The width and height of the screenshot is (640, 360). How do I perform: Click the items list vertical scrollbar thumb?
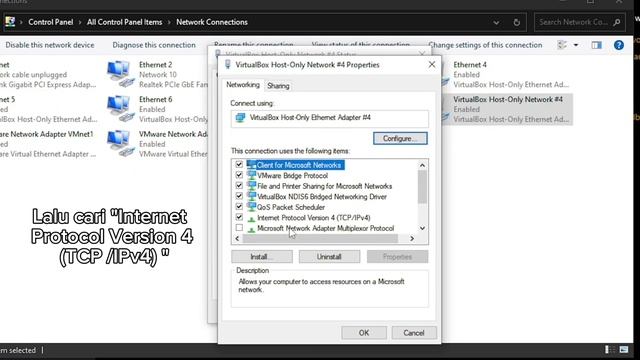[422, 187]
